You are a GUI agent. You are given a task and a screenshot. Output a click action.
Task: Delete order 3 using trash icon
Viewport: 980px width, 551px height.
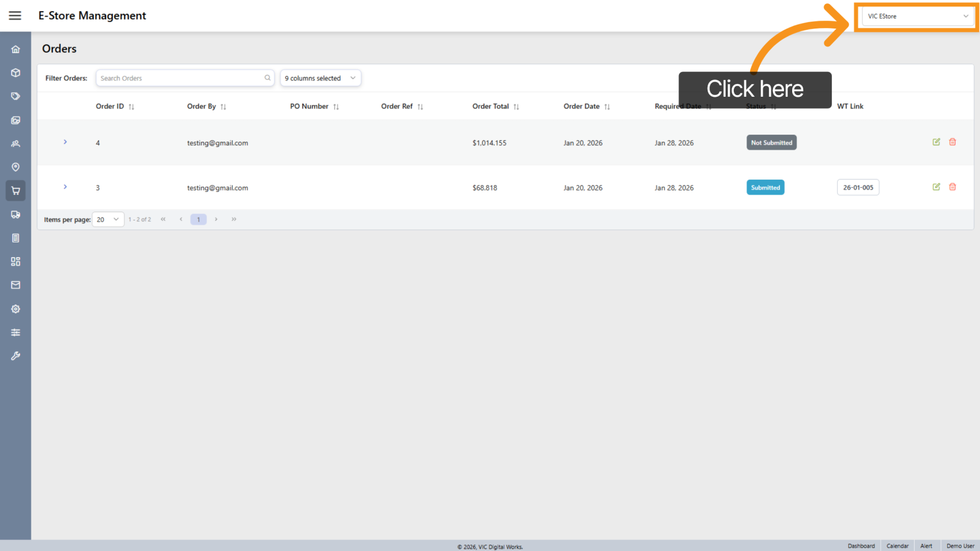[953, 187]
